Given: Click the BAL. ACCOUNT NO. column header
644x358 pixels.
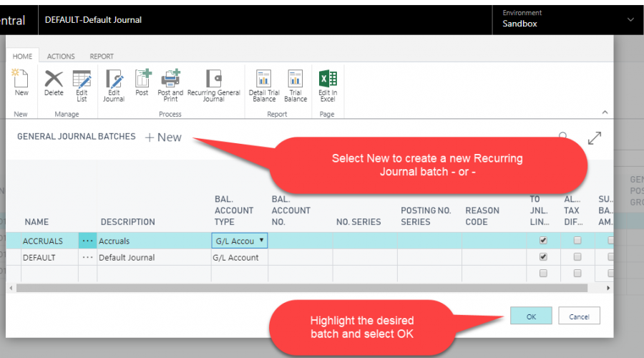Looking at the screenshot, I should click(291, 211).
